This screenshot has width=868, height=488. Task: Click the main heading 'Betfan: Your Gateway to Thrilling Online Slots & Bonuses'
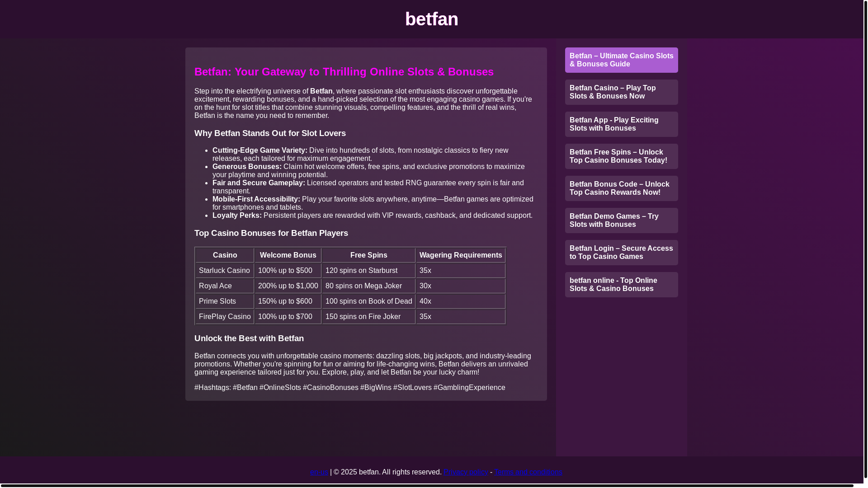click(x=344, y=72)
